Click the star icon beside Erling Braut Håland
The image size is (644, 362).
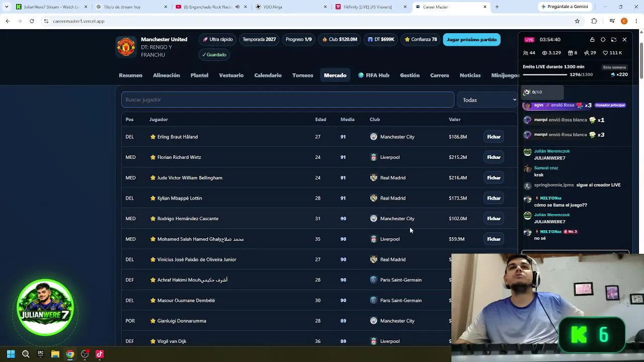pos(153,137)
